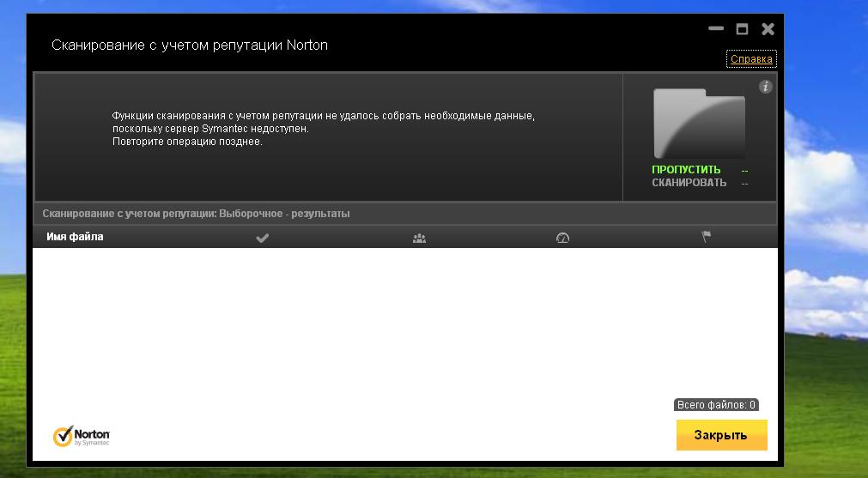Sort by the Имя файла column header
This screenshot has height=478, width=868.
pos(75,237)
